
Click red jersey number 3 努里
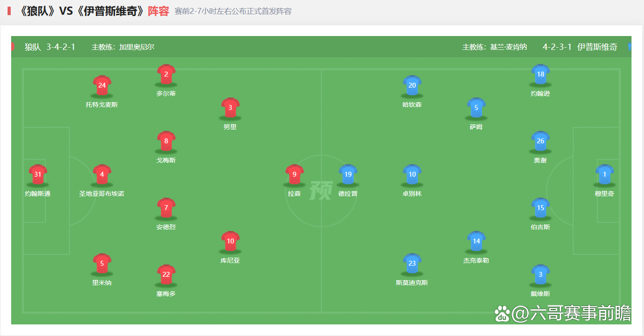click(x=230, y=108)
